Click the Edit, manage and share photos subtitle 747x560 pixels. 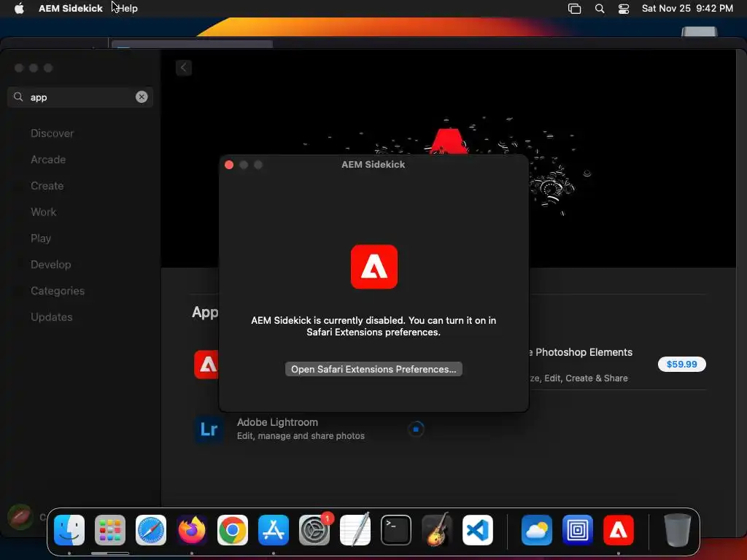301,436
